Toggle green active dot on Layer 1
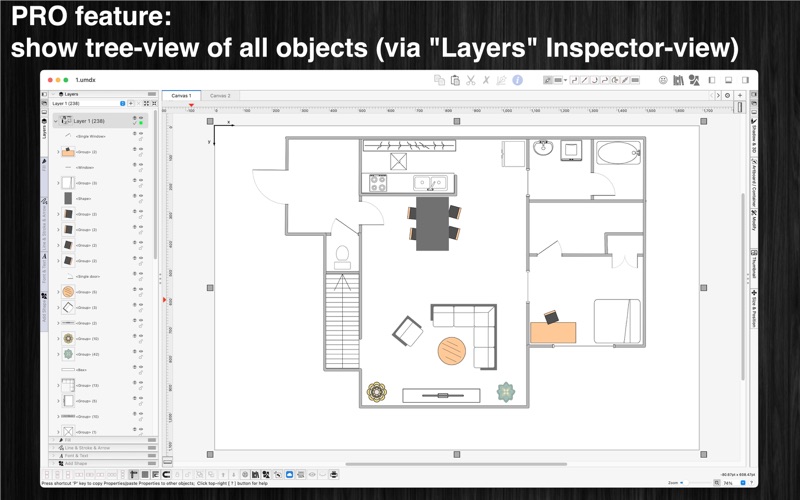Image resolution: width=800 pixels, height=500 pixels. 141,123
